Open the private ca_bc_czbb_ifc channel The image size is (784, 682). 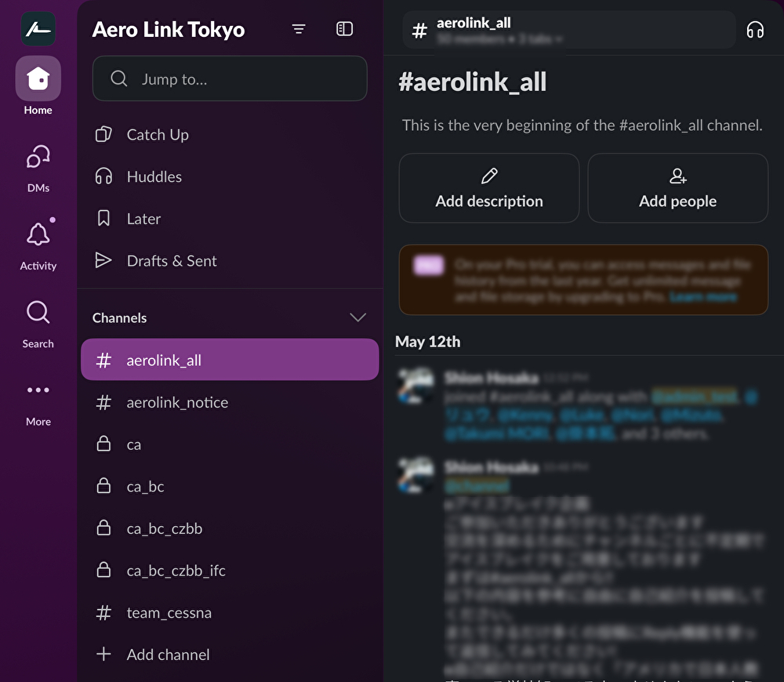176,571
